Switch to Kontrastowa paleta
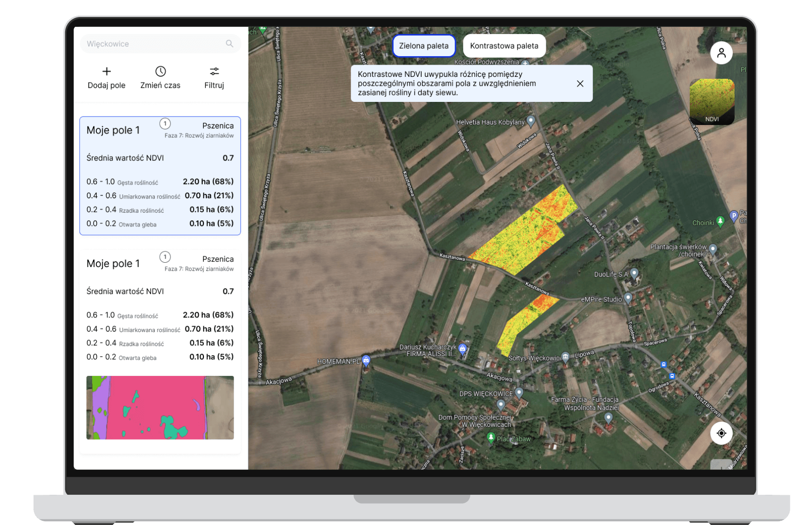812x525 pixels. click(504, 46)
